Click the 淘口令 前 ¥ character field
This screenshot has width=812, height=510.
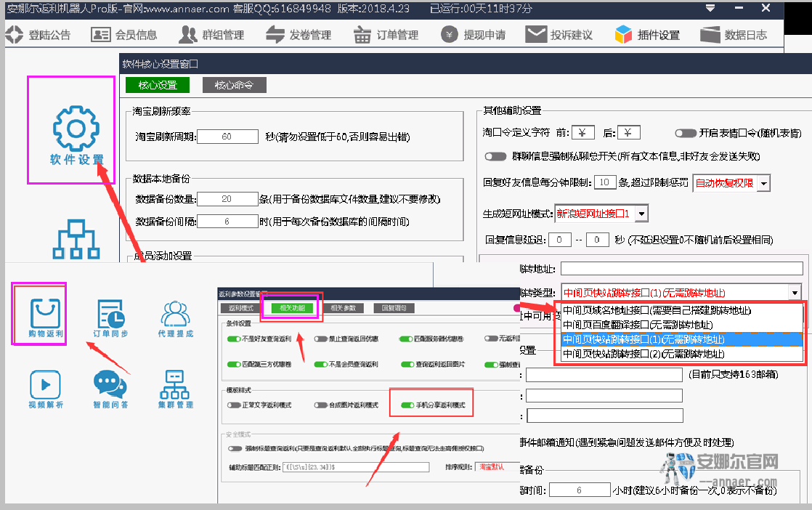tap(582, 133)
